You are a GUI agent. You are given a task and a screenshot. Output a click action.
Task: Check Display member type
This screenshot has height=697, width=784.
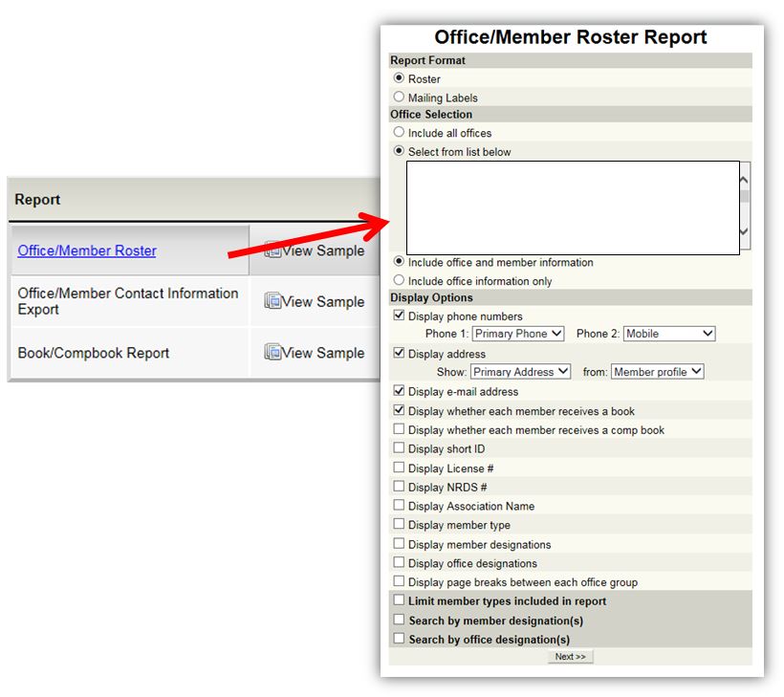coord(399,524)
